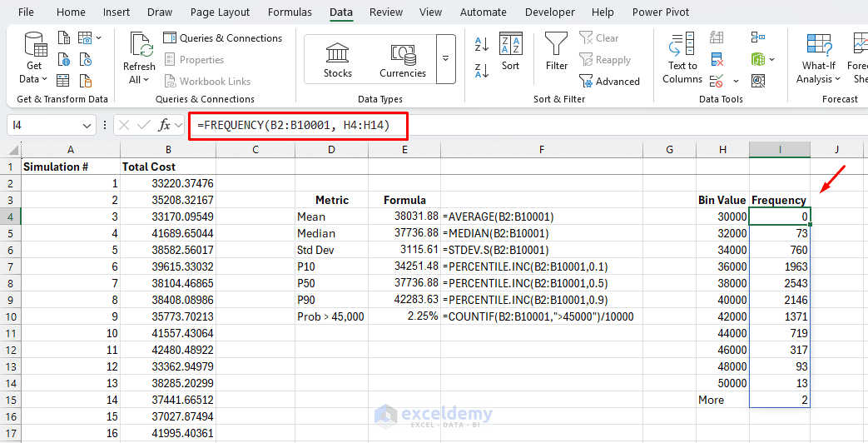Screen dimensions: 868x443
Task: Select cell with mean value 38031.88
Action: [404, 217]
